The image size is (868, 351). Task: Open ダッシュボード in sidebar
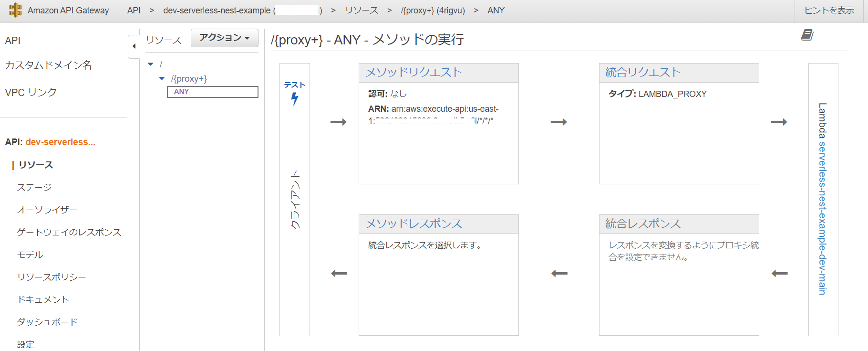point(47,322)
